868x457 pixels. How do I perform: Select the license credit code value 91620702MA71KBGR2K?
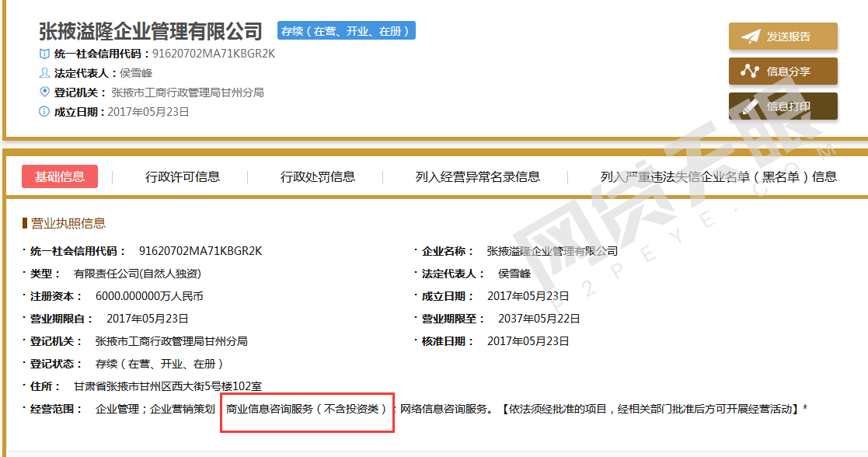pos(200,251)
